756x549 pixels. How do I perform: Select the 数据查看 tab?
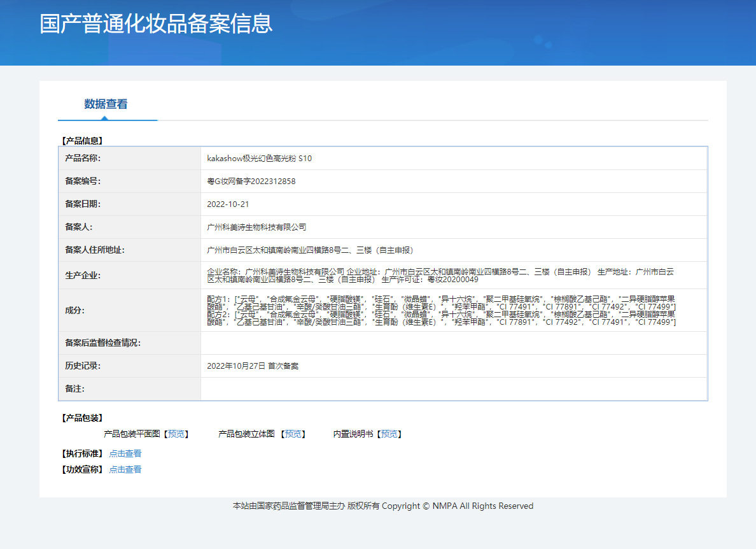pos(106,104)
